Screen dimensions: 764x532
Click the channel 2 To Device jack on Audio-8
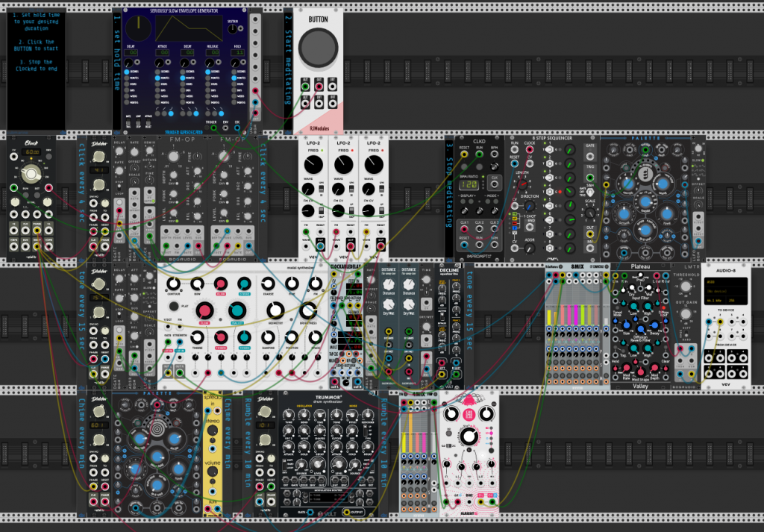pyautogui.click(x=720, y=322)
